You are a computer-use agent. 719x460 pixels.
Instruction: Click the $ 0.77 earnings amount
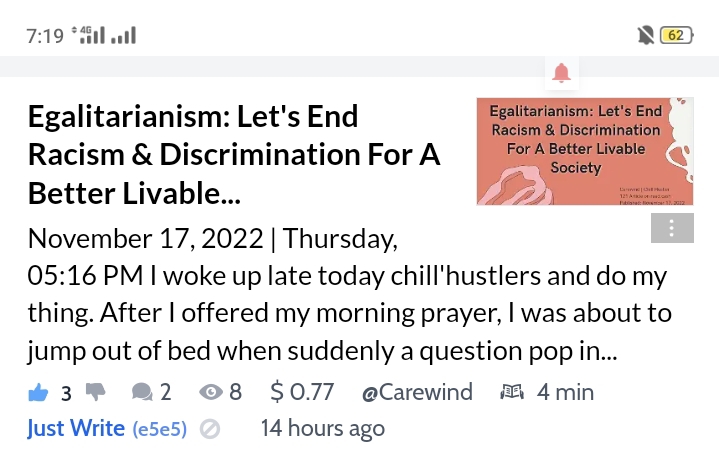(x=302, y=393)
